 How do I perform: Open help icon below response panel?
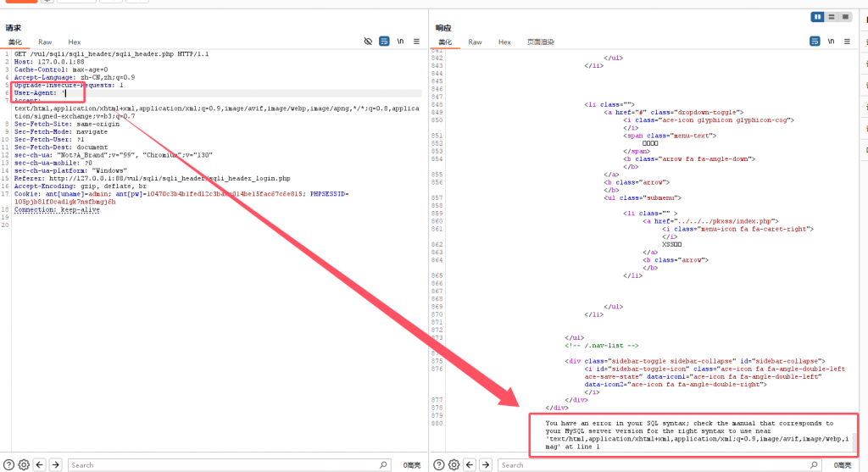[x=438, y=465]
